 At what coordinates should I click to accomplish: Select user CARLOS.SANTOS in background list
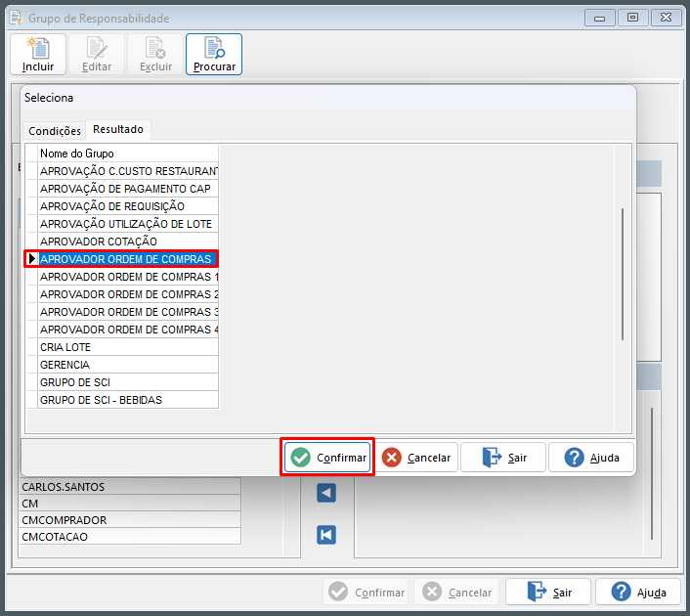(130, 487)
